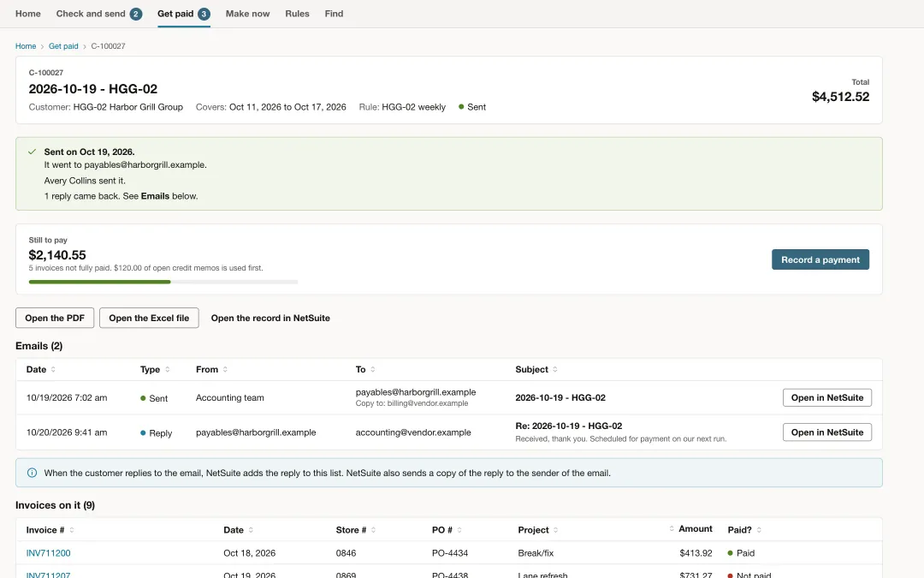Click store number 0846 cell
The width and height of the screenshot is (924, 578).
point(346,553)
